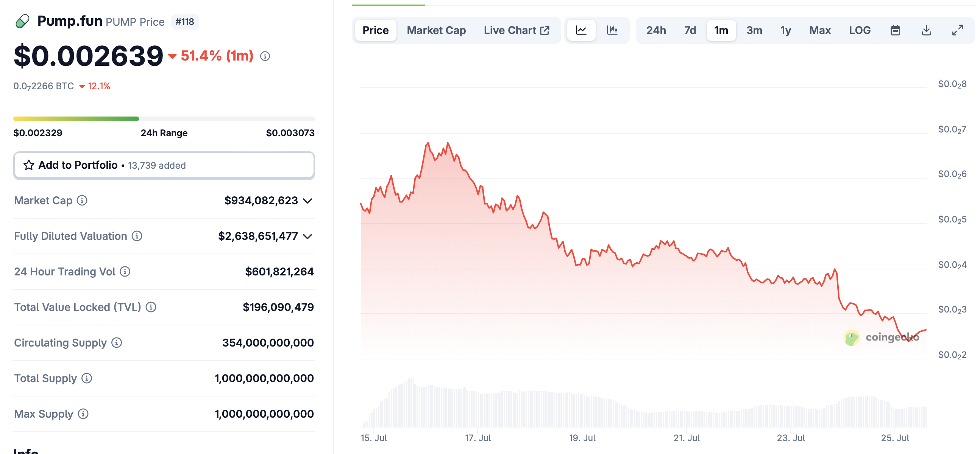Expand the Market Cap value chevron
Image resolution: width=980 pixels, height=454 pixels.
point(308,201)
